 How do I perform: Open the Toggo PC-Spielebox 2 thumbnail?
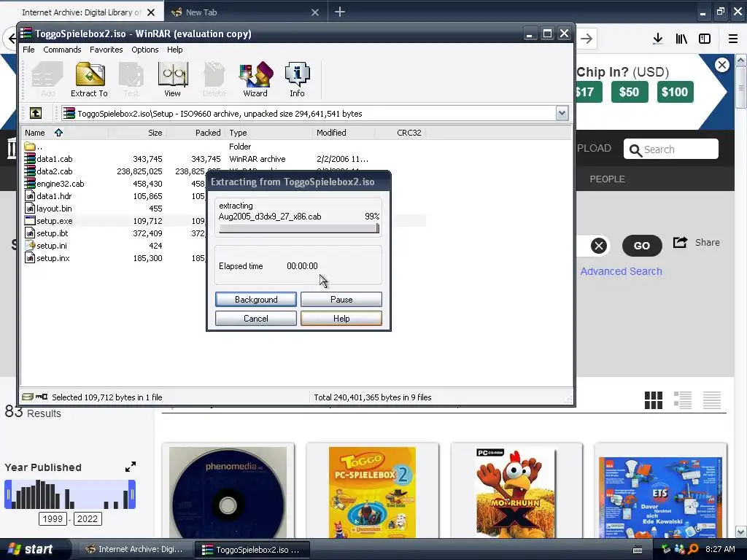pos(372,492)
